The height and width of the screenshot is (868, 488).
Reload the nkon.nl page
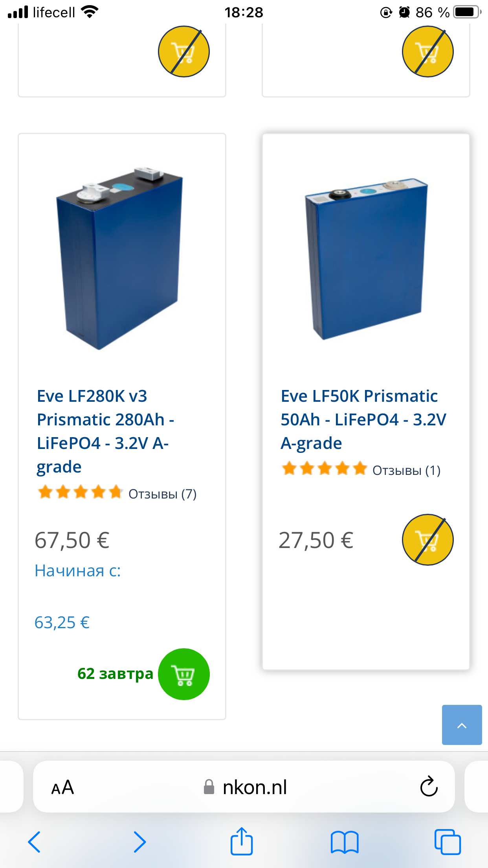(x=429, y=787)
